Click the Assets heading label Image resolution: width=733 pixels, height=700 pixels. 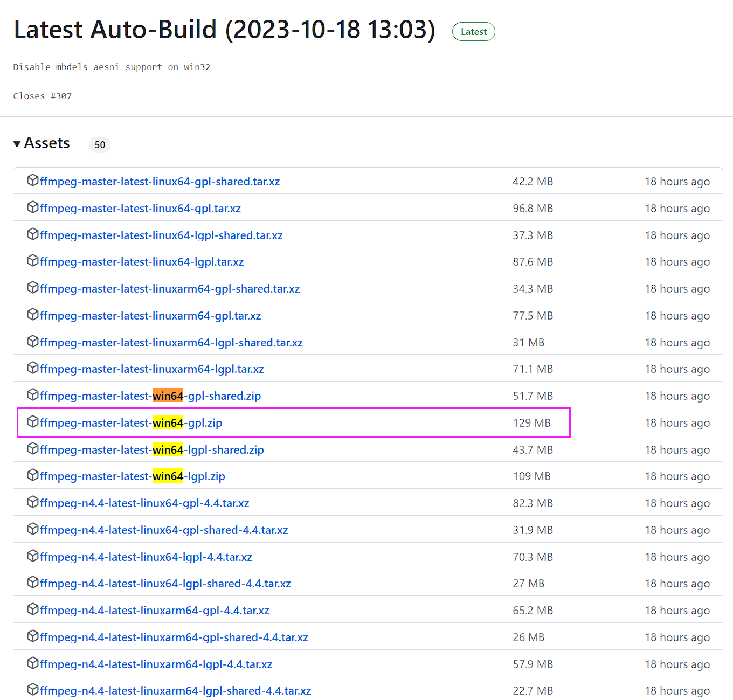click(47, 143)
